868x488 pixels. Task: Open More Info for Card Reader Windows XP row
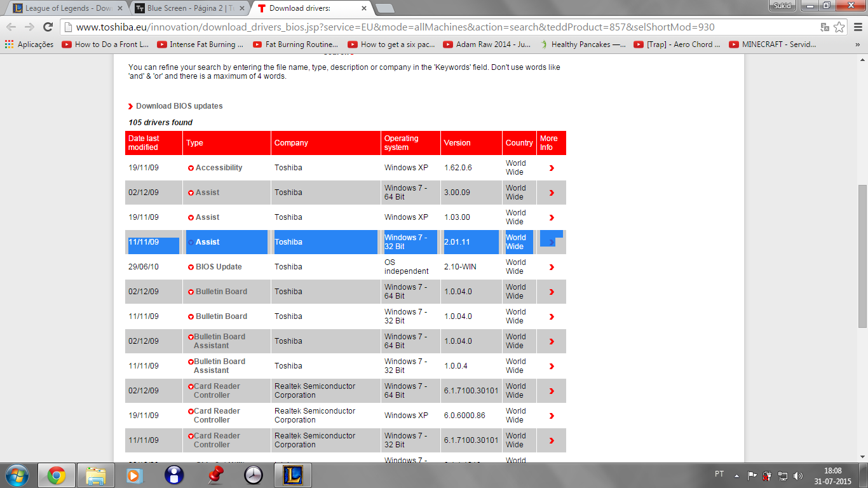pyautogui.click(x=552, y=416)
